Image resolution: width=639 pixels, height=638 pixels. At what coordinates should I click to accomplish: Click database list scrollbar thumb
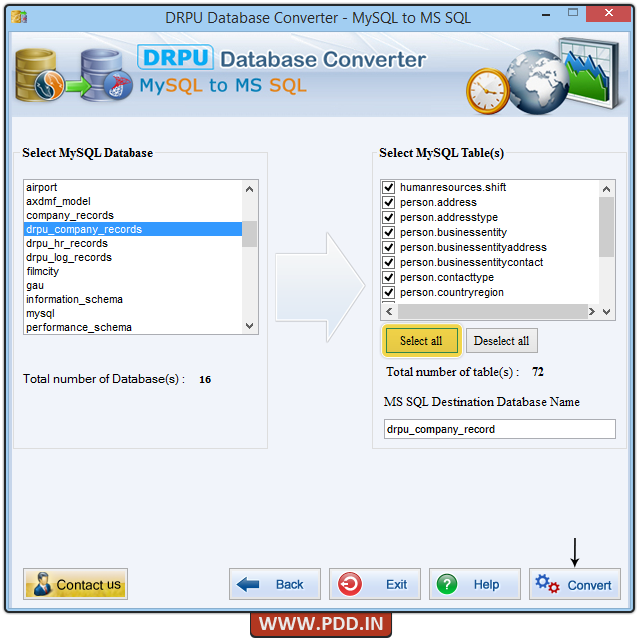coord(249,234)
